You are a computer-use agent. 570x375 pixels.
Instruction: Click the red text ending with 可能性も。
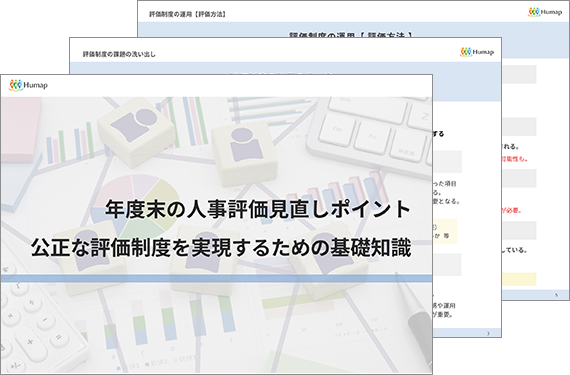click(515, 159)
